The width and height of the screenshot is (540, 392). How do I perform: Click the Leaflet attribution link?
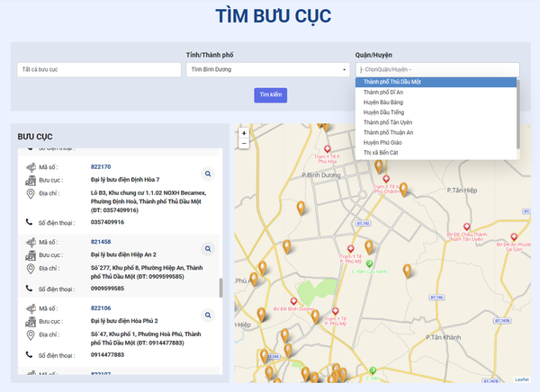[x=522, y=379]
